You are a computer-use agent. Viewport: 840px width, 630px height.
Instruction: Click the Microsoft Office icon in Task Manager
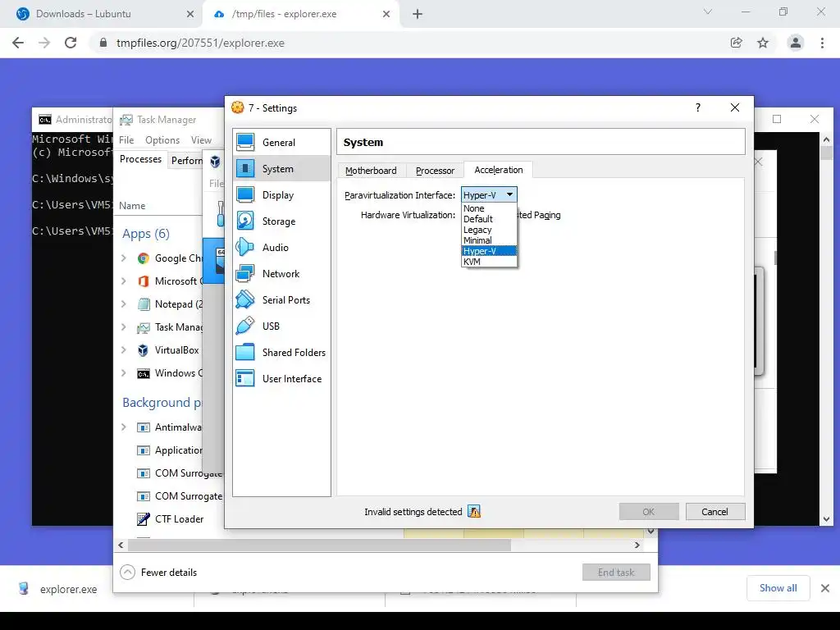(143, 281)
